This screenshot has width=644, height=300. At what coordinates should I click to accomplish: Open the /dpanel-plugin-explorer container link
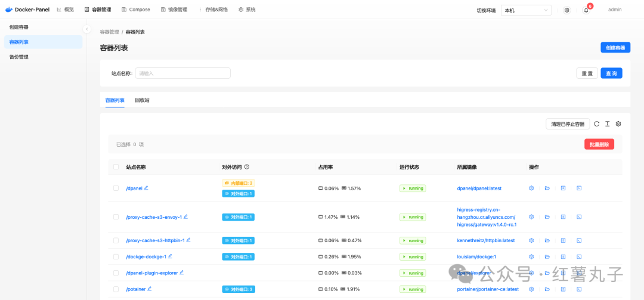tap(152, 273)
